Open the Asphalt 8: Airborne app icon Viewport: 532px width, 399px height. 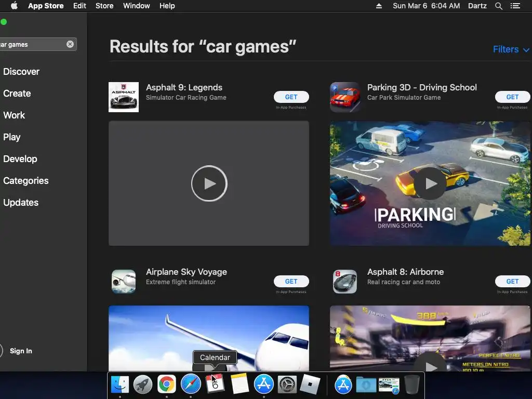point(345,281)
